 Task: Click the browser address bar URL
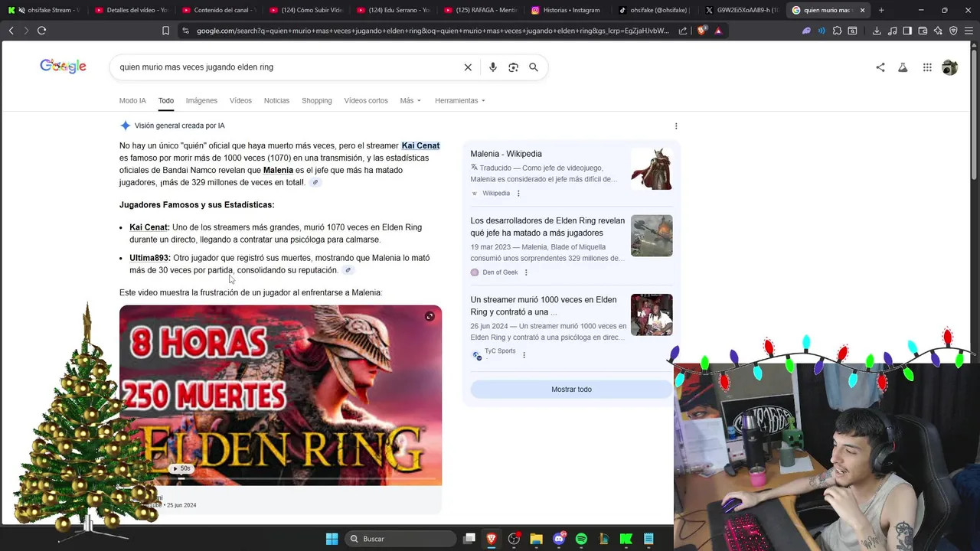[x=433, y=31]
